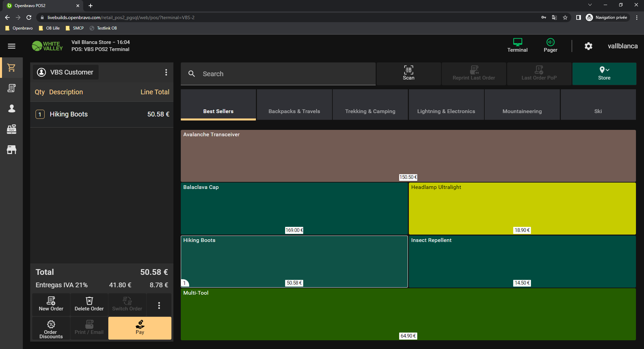Select the Mountaineering category tab
This screenshot has height=349, width=644.
pos(522,111)
